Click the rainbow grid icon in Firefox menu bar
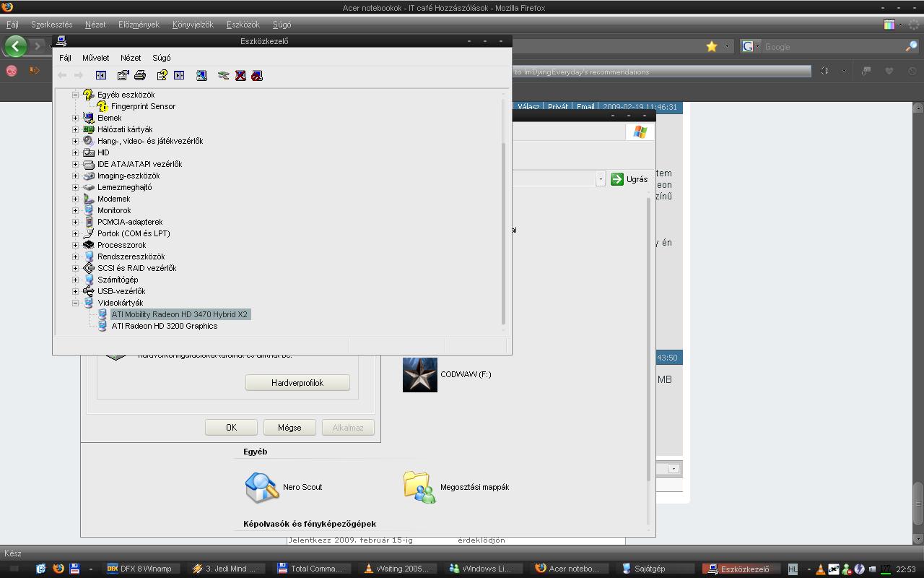The width and height of the screenshot is (924, 578). point(889,24)
